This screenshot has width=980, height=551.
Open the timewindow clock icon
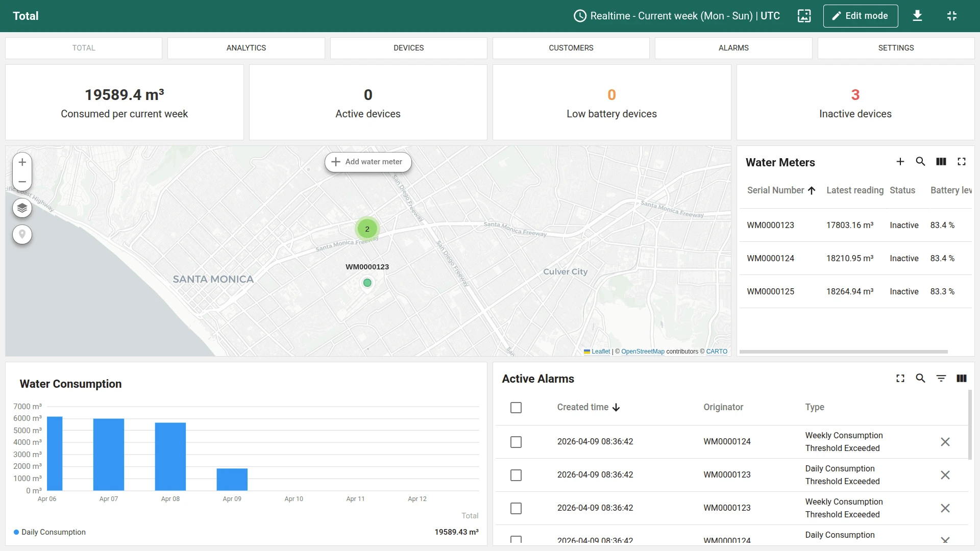click(580, 16)
